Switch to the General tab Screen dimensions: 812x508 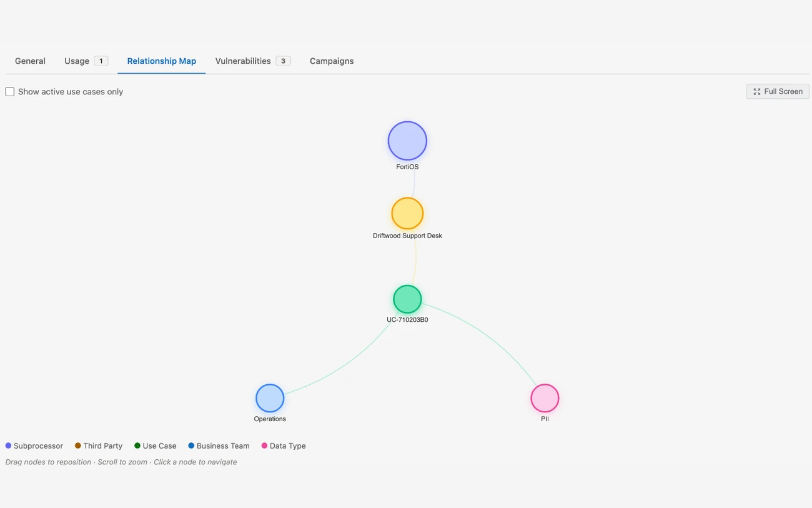(30, 61)
